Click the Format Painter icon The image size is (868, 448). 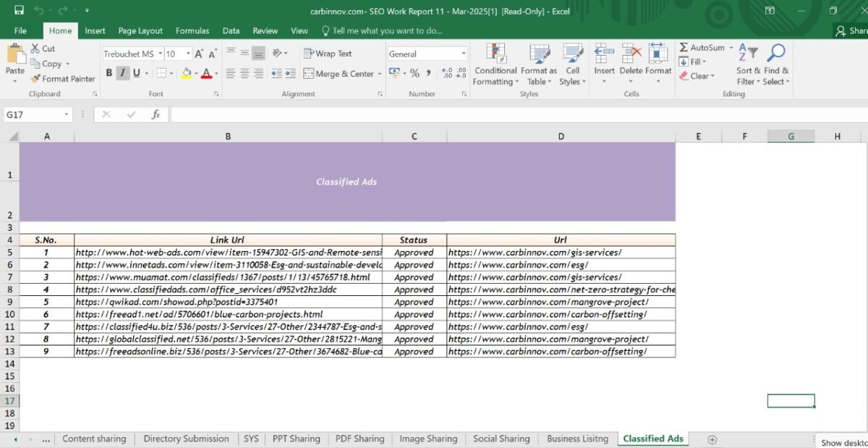click(x=35, y=79)
